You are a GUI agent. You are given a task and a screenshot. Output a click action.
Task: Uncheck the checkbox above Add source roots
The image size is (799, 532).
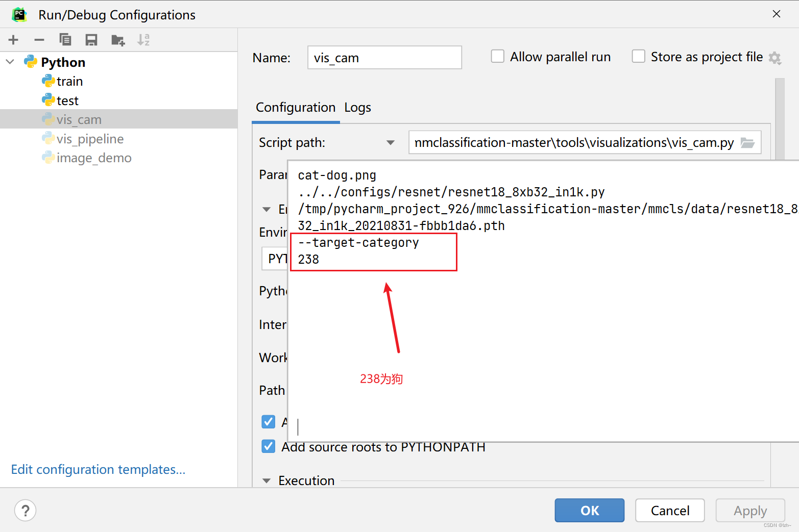point(268,422)
